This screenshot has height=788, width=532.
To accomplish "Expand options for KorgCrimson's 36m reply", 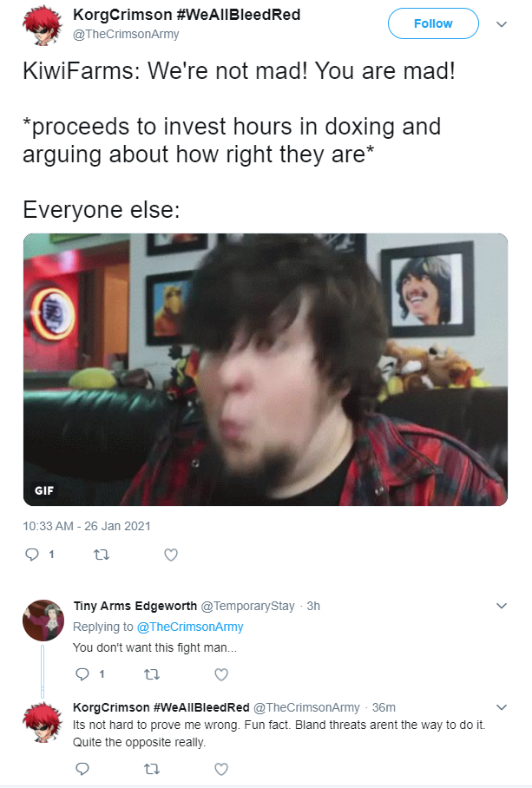I will tap(502, 707).
